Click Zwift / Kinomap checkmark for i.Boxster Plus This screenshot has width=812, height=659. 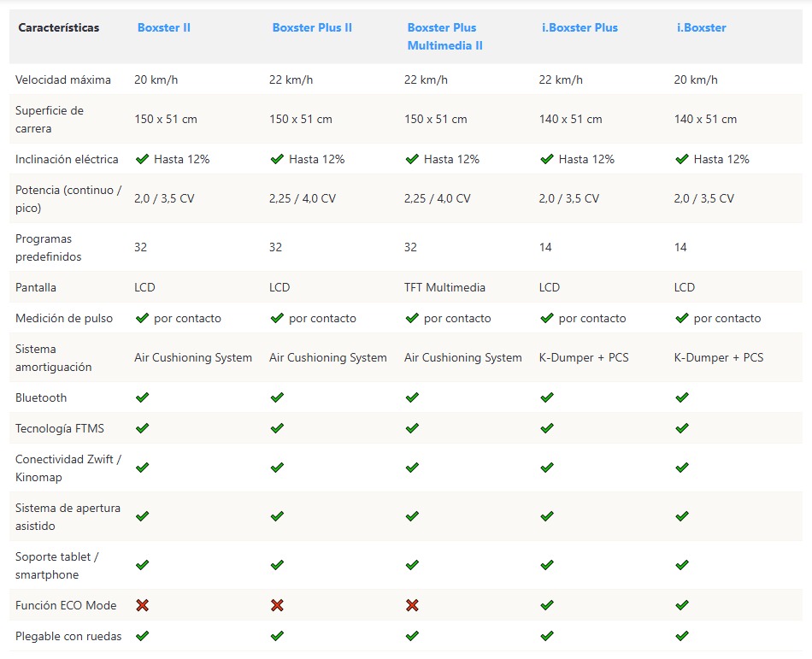pyautogui.click(x=547, y=468)
